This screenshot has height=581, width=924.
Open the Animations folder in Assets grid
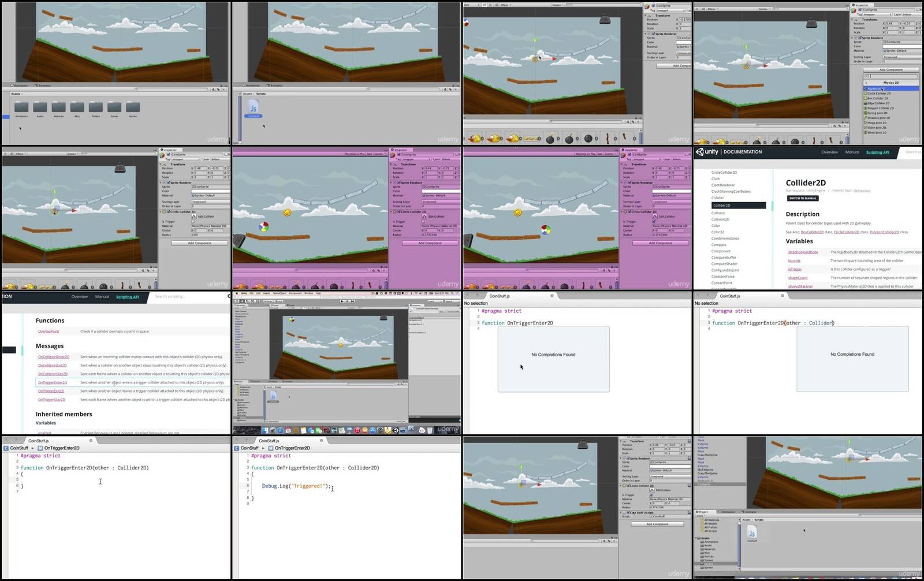coord(21,107)
